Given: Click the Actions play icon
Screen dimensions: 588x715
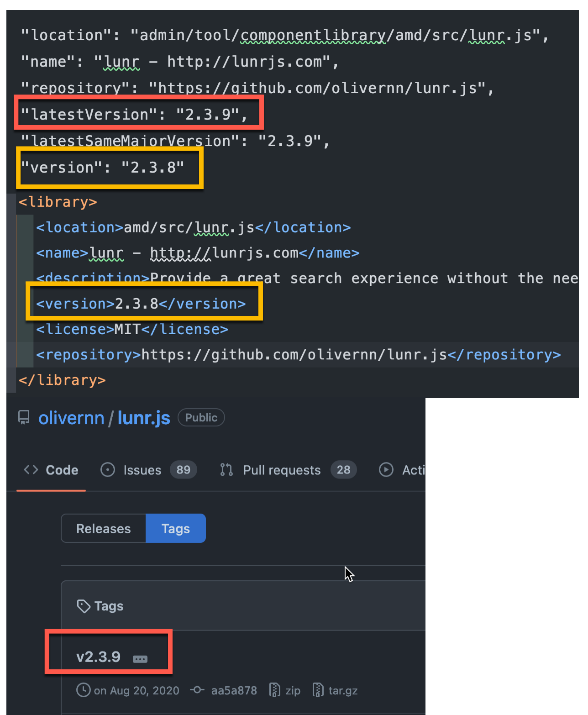Looking at the screenshot, I should tap(386, 470).
